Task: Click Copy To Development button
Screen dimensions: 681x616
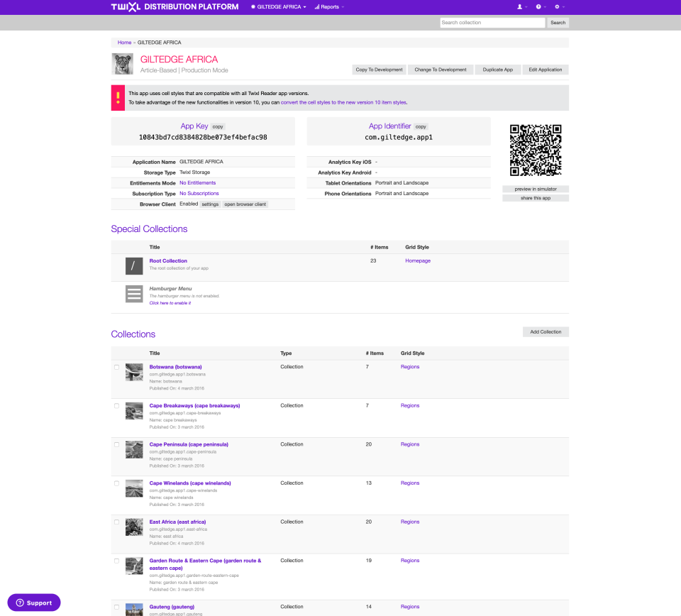Action: (379, 70)
